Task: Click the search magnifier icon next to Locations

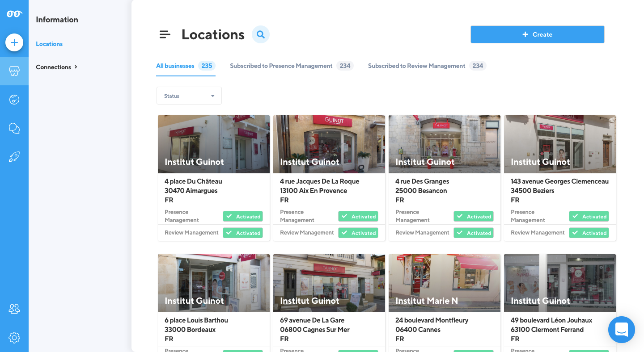Action: [x=261, y=34]
